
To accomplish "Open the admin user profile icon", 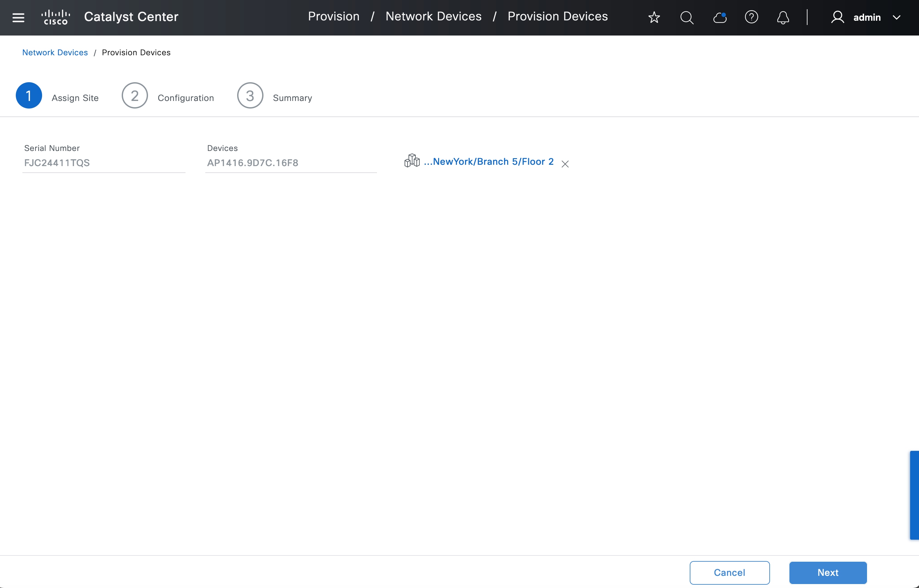I will click(837, 17).
